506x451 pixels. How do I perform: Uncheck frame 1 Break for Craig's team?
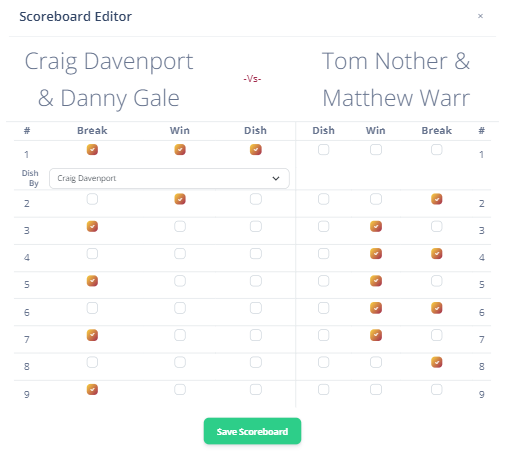point(92,149)
